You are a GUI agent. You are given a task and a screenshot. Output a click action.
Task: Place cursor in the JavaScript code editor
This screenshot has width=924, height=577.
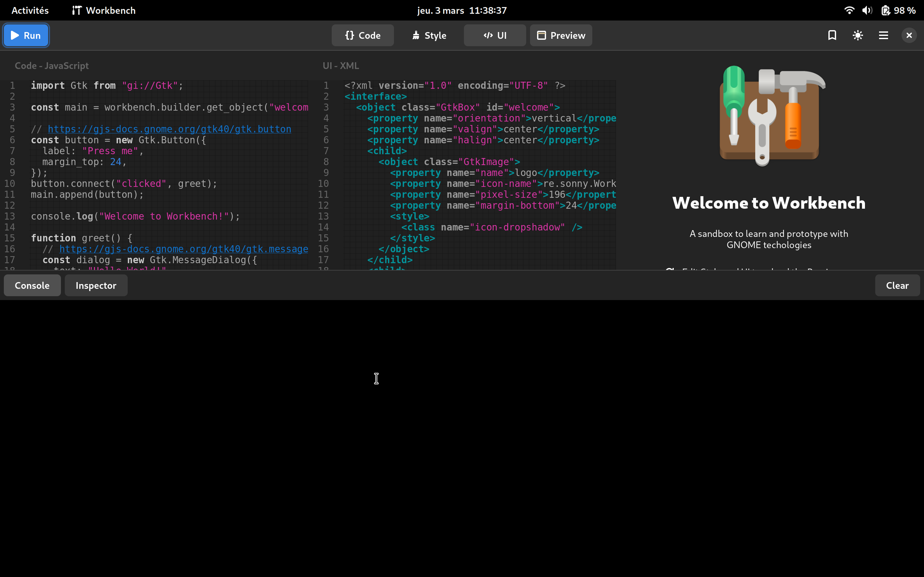pos(153,172)
